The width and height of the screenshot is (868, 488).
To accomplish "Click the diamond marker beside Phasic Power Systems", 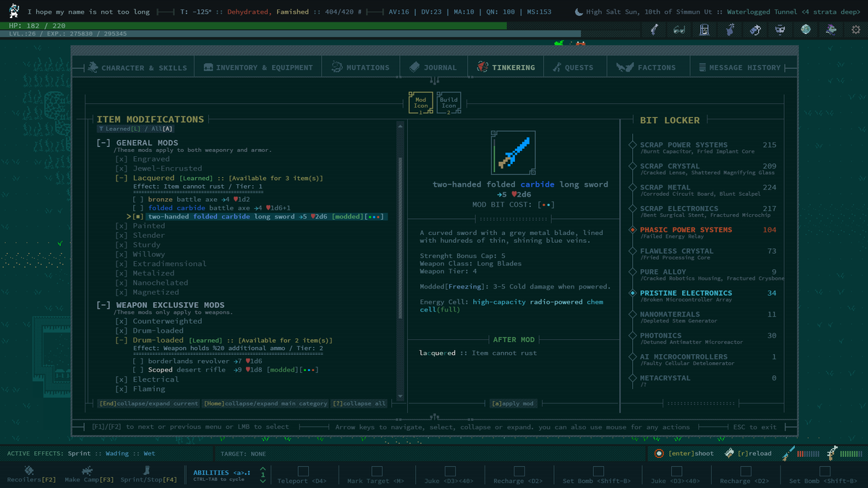I will pos(633,230).
